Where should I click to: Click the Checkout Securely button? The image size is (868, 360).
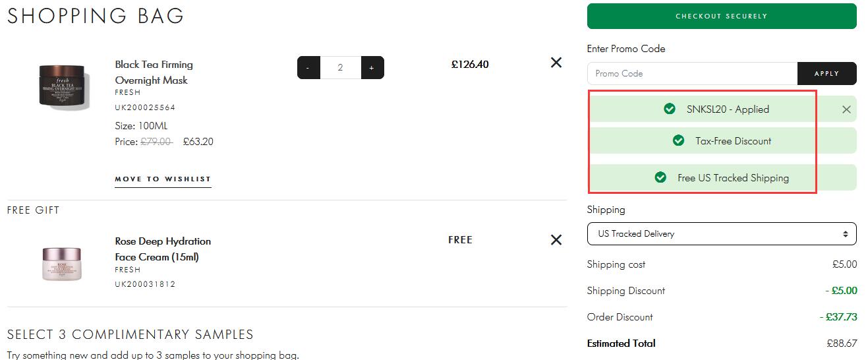[x=722, y=16]
